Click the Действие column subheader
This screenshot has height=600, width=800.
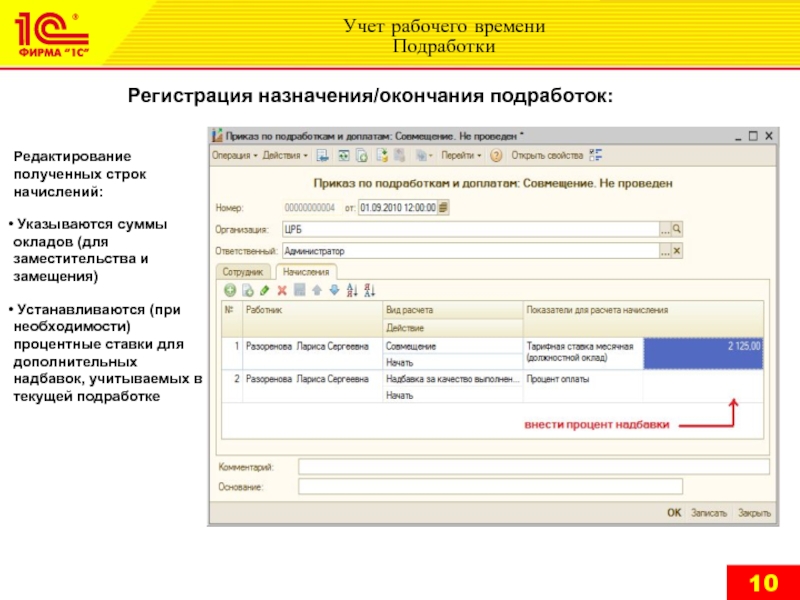[453, 328]
